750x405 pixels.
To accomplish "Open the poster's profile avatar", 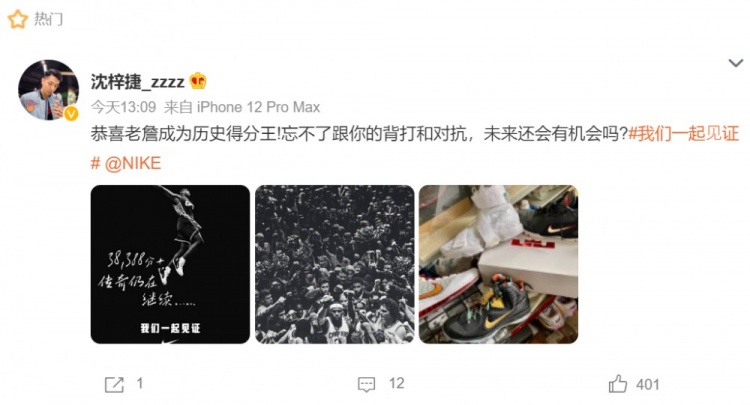I will [x=48, y=90].
